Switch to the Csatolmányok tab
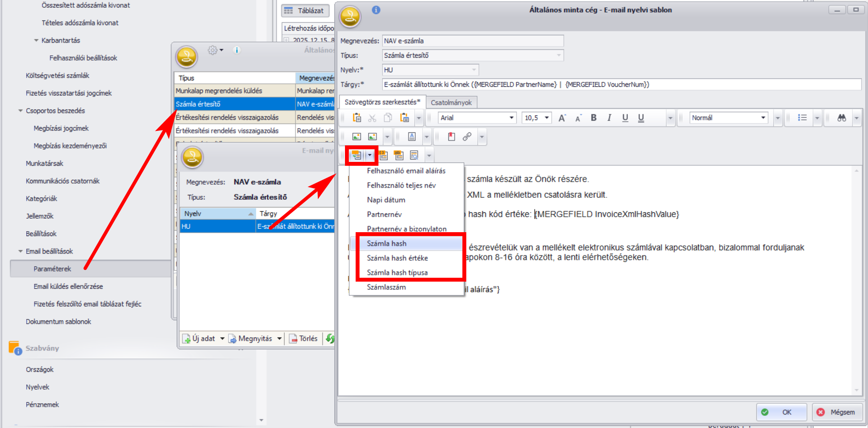The height and width of the screenshot is (428, 868). 451,102
